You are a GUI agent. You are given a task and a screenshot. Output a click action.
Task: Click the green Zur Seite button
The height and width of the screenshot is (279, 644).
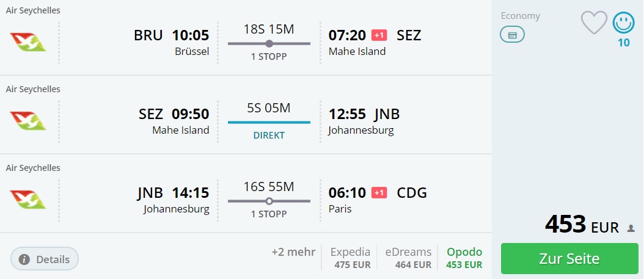(x=569, y=258)
